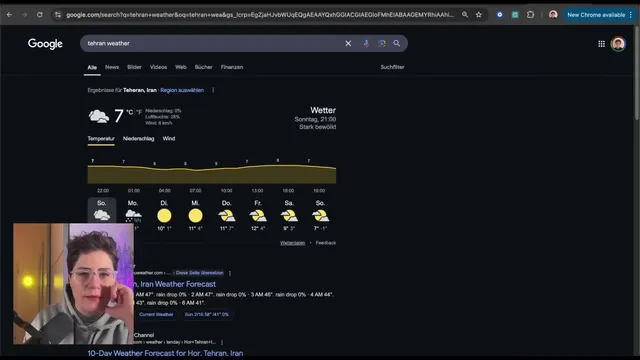
Task: Select the Di. sunny forecast day
Action: tap(164, 215)
